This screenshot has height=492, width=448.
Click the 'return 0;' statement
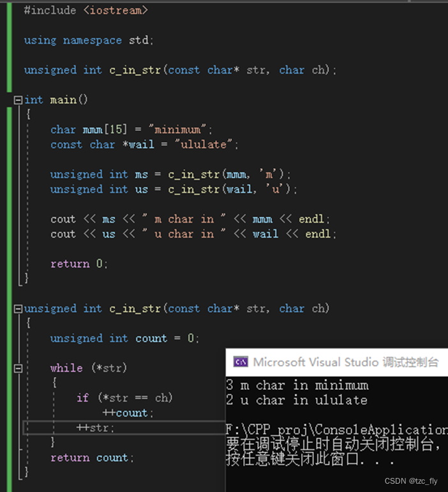click(x=79, y=264)
